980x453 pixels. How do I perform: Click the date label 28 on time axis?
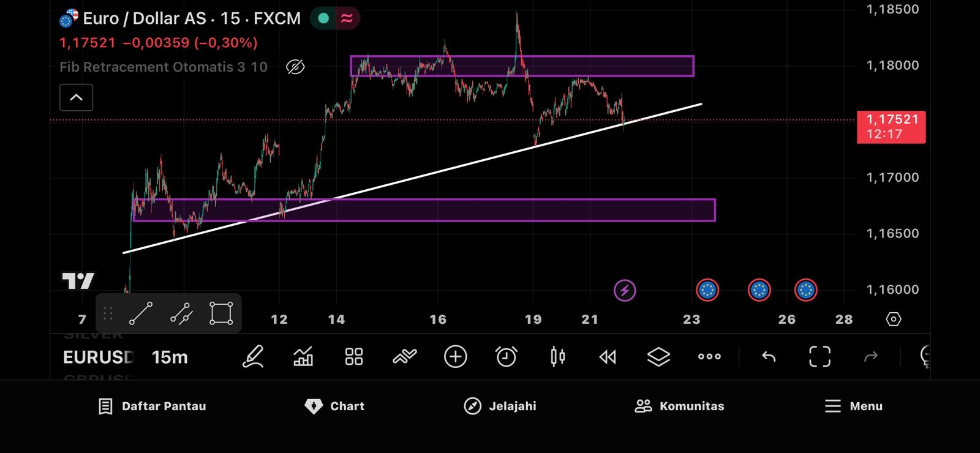point(844,319)
